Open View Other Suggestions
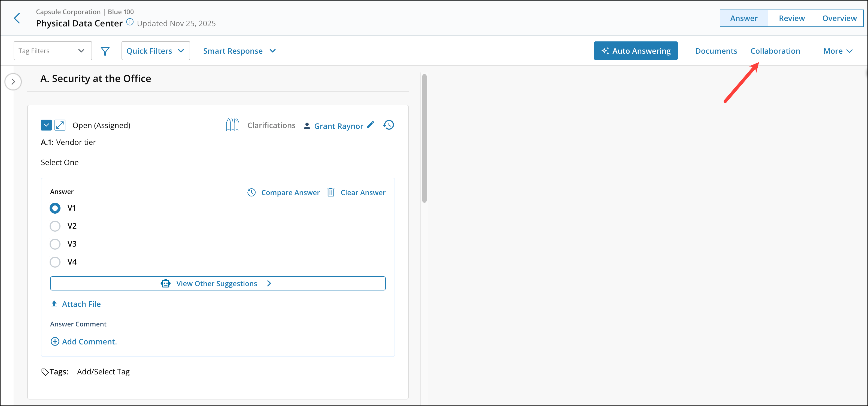This screenshot has width=868, height=406. [217, 283]
